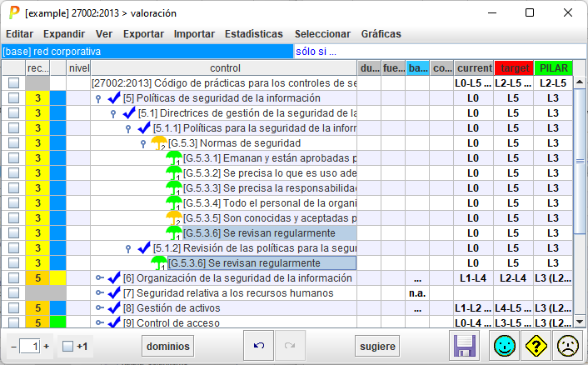
Task: Open the Expandir menu
Action: [x=64, y=34]
